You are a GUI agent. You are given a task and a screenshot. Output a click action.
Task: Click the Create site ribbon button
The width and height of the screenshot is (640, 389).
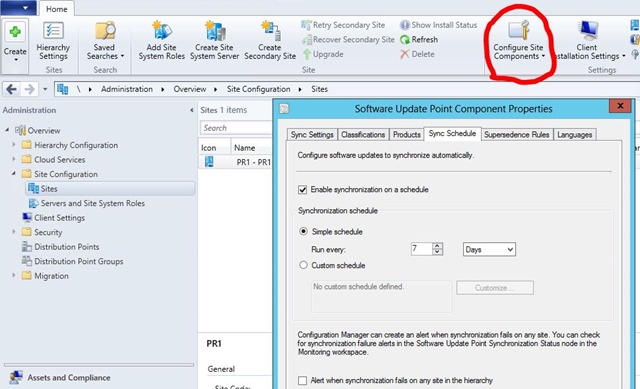(x=15, y=42)
